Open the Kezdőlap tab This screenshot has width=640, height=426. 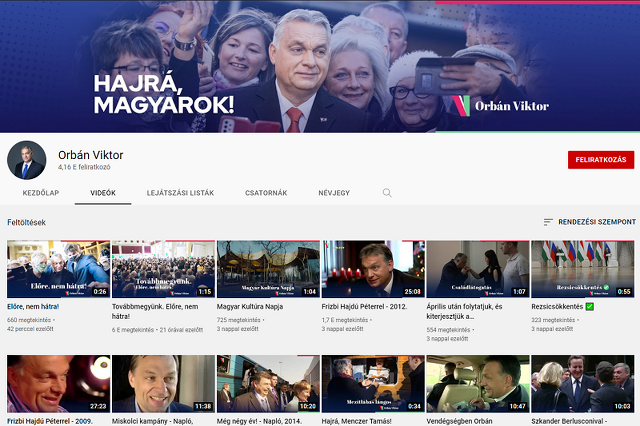coord(41,193)
